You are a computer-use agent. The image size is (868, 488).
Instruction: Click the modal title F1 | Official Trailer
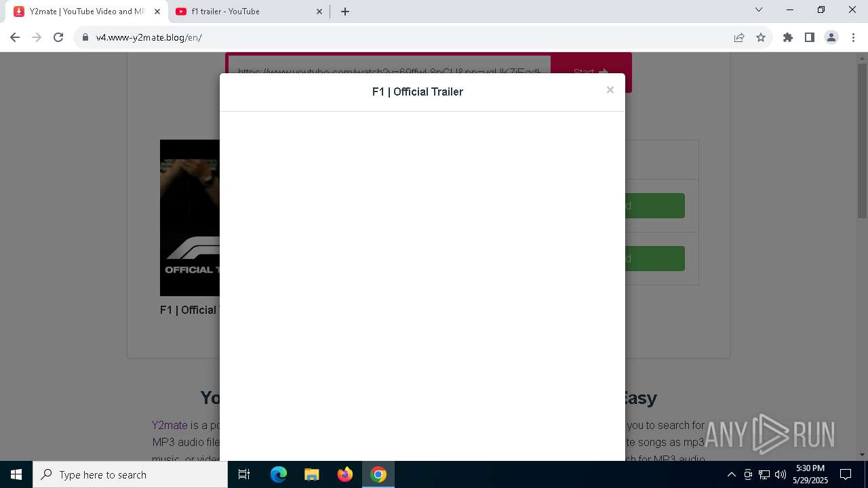point(418,91)
